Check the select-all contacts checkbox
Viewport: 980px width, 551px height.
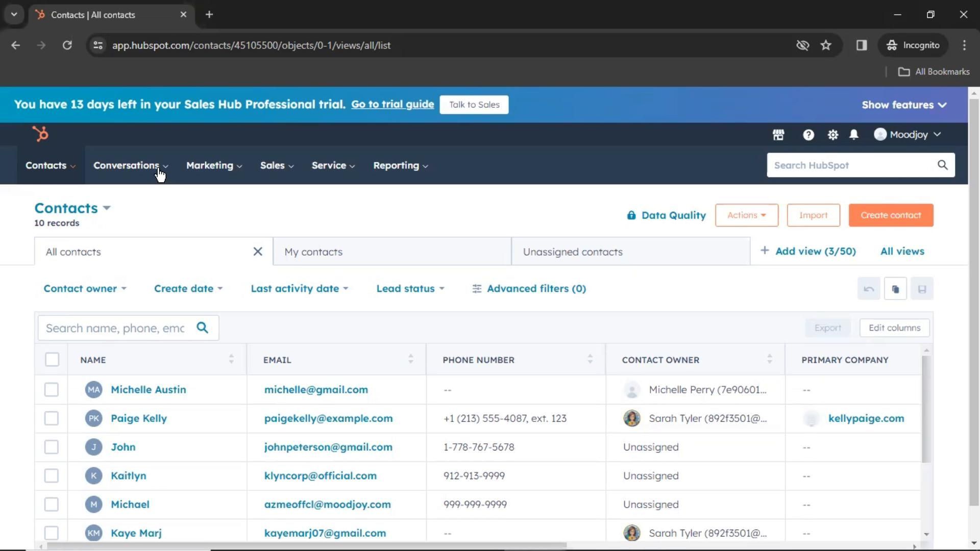(x=52, y=360)
